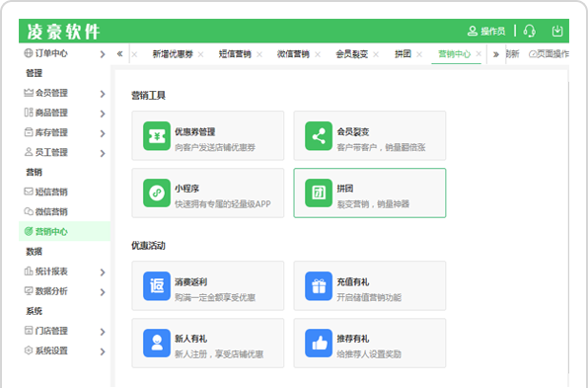Click the text 客户带客户，销量翻倍涨

tap(381, 147)
